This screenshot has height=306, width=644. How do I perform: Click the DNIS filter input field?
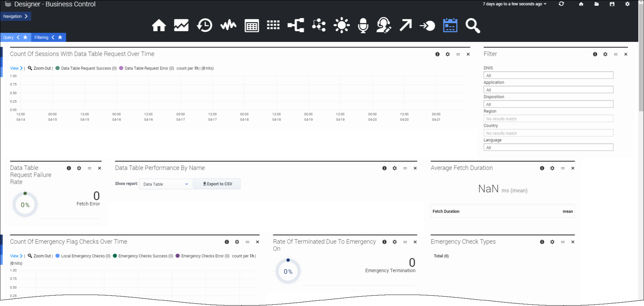coord(548,75)
